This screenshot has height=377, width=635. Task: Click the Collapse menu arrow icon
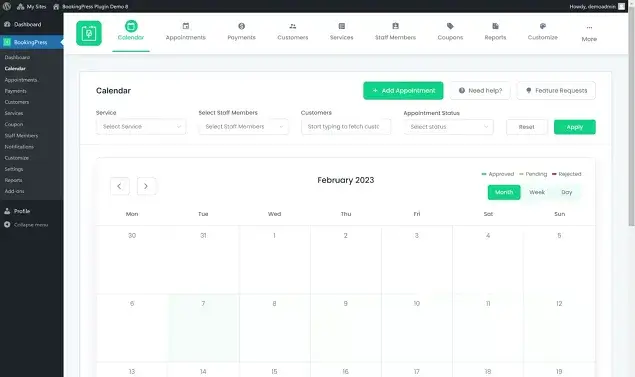pyautogui.click(x=7, y=224)
